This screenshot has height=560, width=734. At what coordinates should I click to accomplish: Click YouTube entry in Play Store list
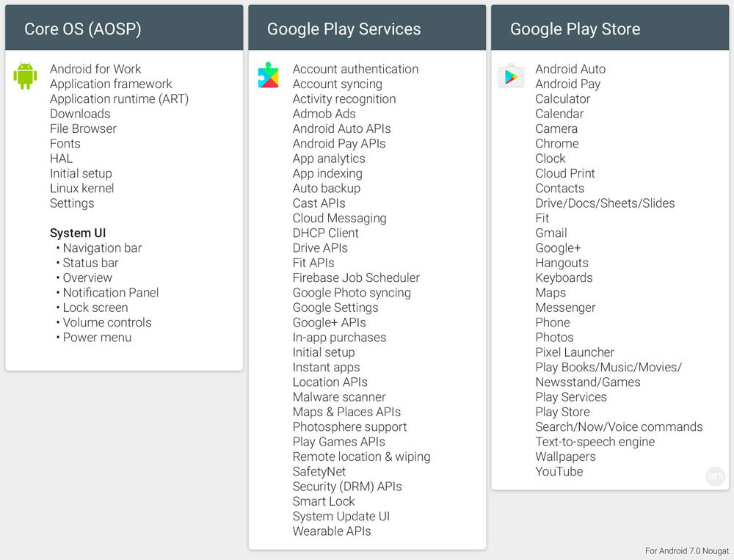tap(559, 471)
